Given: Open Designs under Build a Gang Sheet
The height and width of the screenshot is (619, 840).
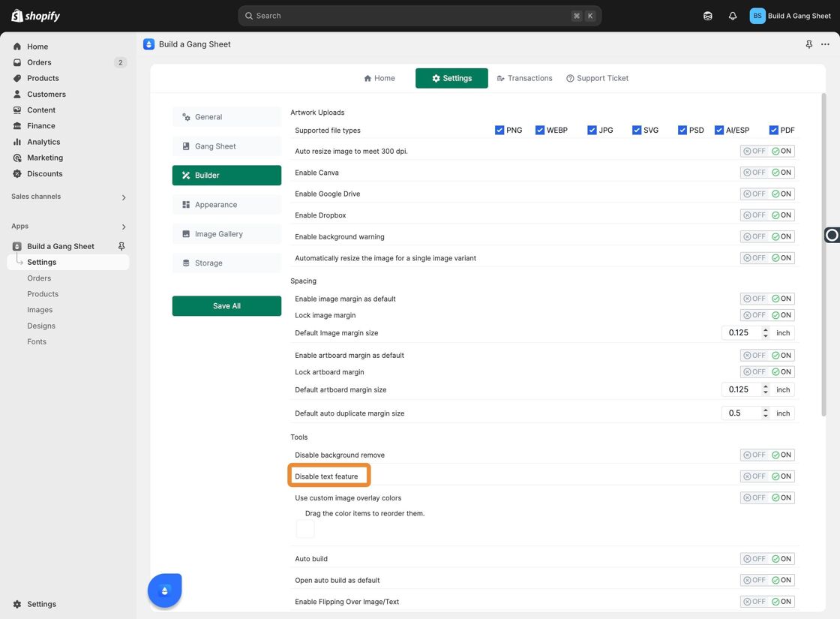Looking at the screenshot, I should coord(41,326).
